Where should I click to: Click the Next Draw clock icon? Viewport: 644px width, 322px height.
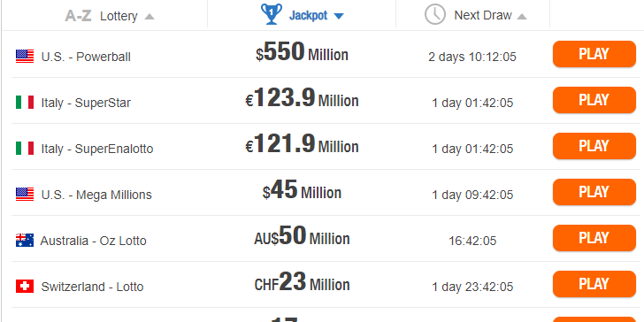pos(435,14)
